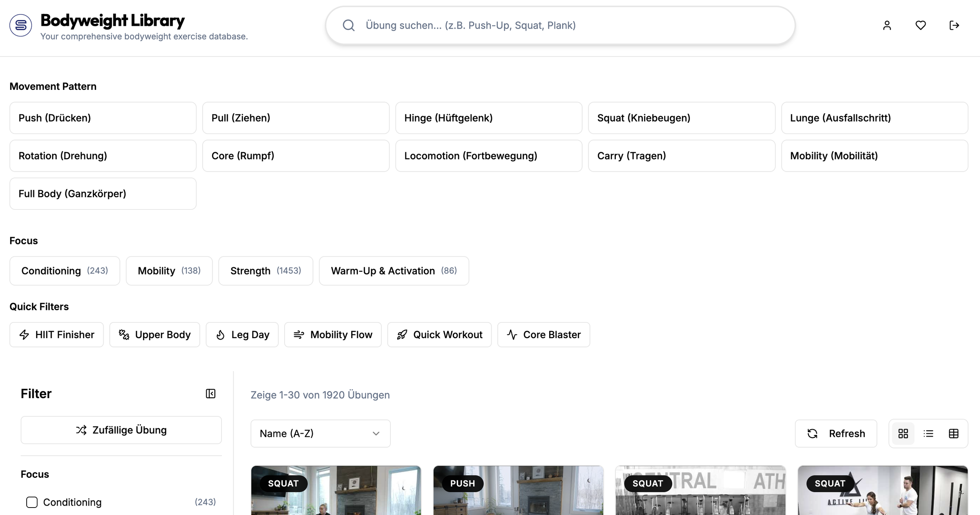The height and width of the screenshot is (515, 980).
Task: Toggle the Warm-Up & Activation chip
Action: (394, 271)
